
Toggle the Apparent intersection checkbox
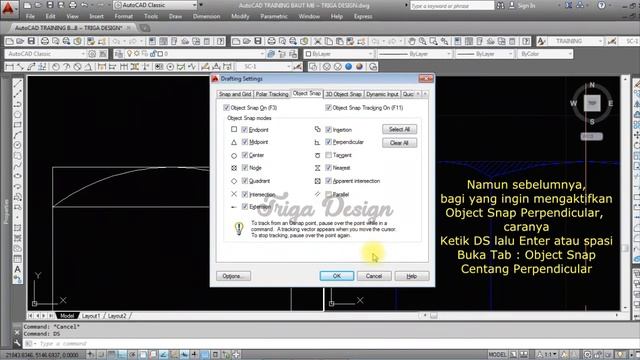coord(329,181)
